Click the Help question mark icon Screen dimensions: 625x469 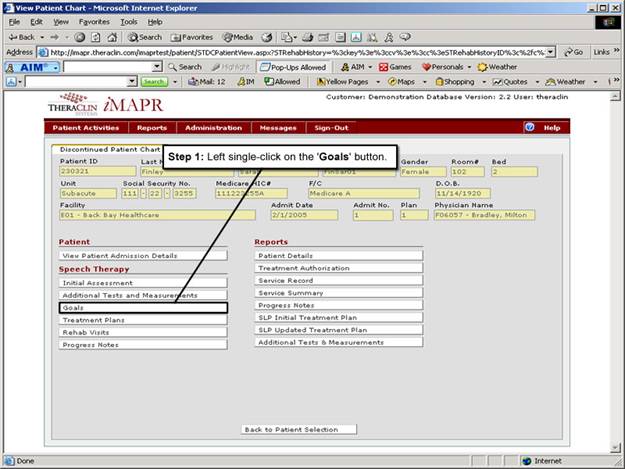[530, 128]
